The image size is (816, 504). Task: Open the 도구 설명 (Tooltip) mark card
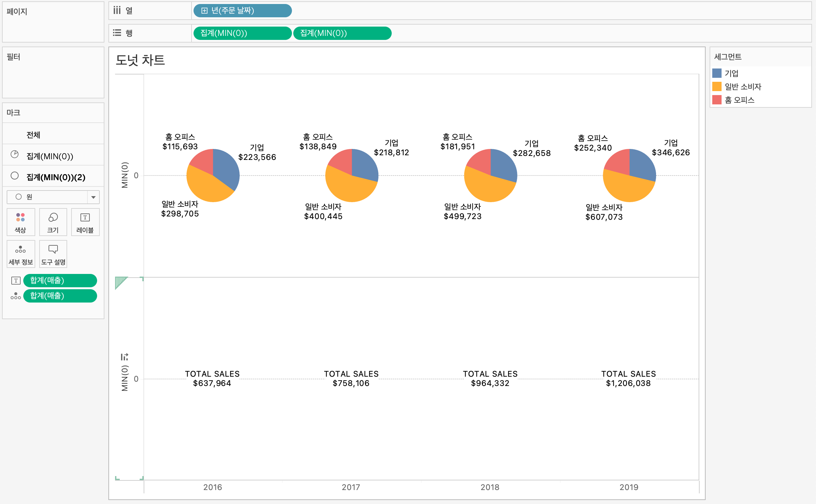[x=53, y=254]
